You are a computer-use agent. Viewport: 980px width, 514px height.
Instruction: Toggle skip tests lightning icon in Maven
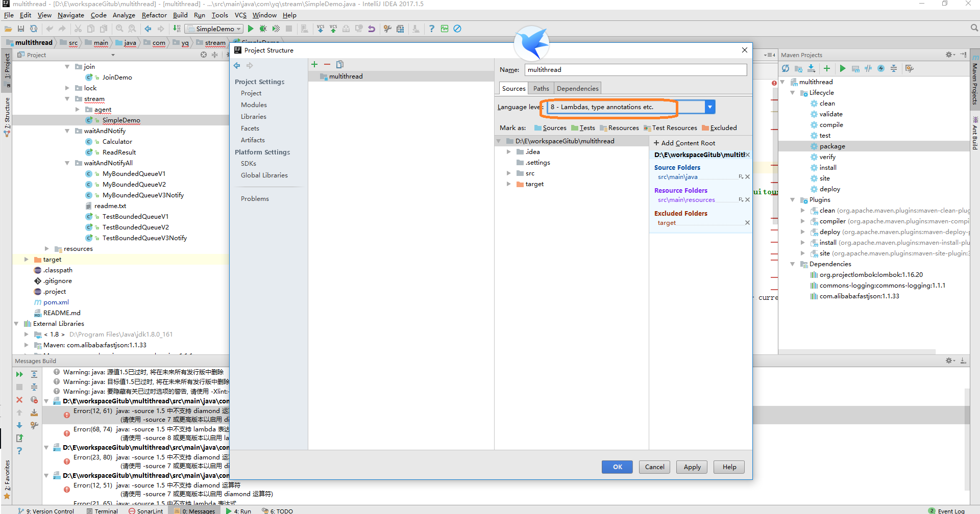click(881, 68)
